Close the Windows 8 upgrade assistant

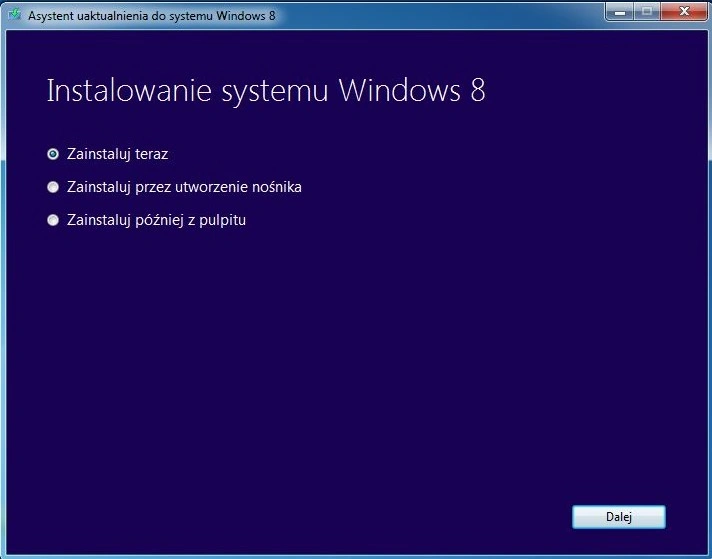click(x=684, y=12)
